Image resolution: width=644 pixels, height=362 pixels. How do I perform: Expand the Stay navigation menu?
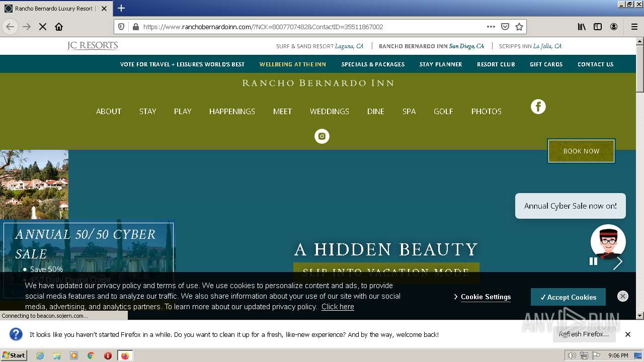click(148, 112)
